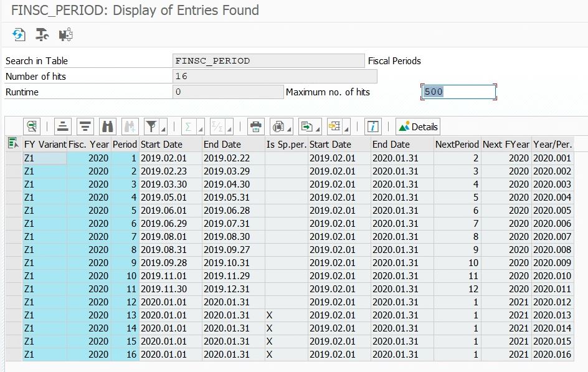Screen dimensions: 588x372
Task: Click the Details button
Action: (417, 126)
